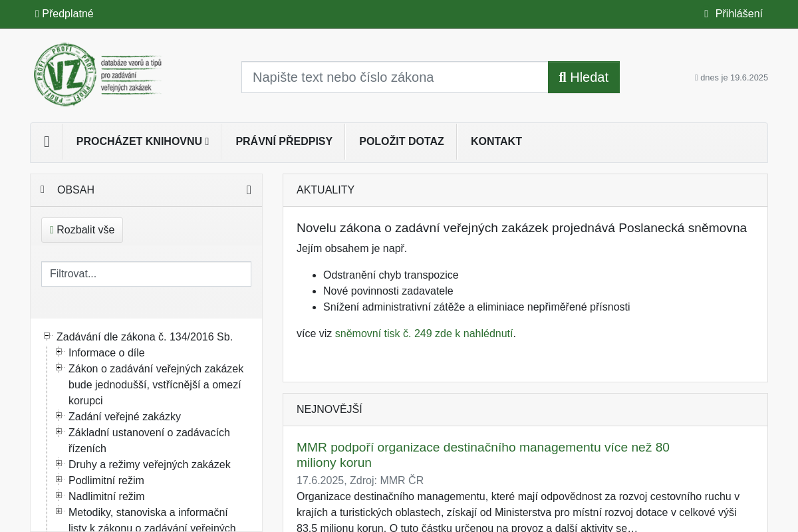The height and width of the screenshot is (532, 798).
Task: Click the home icon in navigation bar
Action: click(x=47, y=142)
